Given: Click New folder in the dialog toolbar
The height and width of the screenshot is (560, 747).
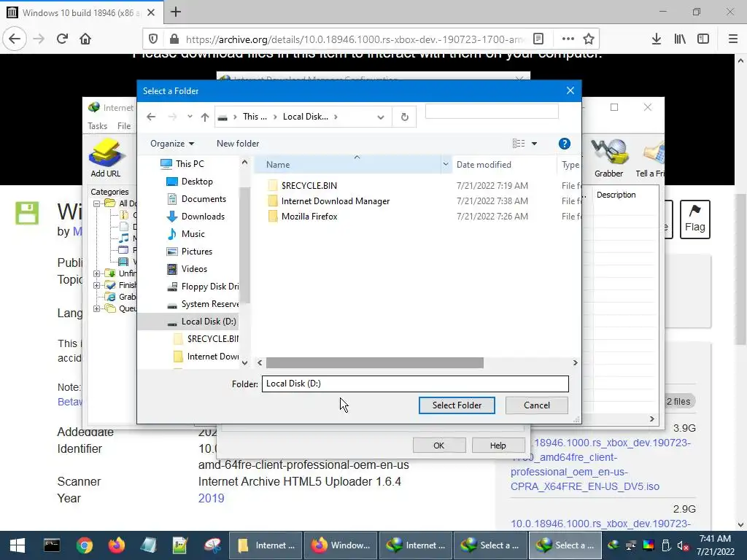Looking at the screenshot, I should point(238,144).
